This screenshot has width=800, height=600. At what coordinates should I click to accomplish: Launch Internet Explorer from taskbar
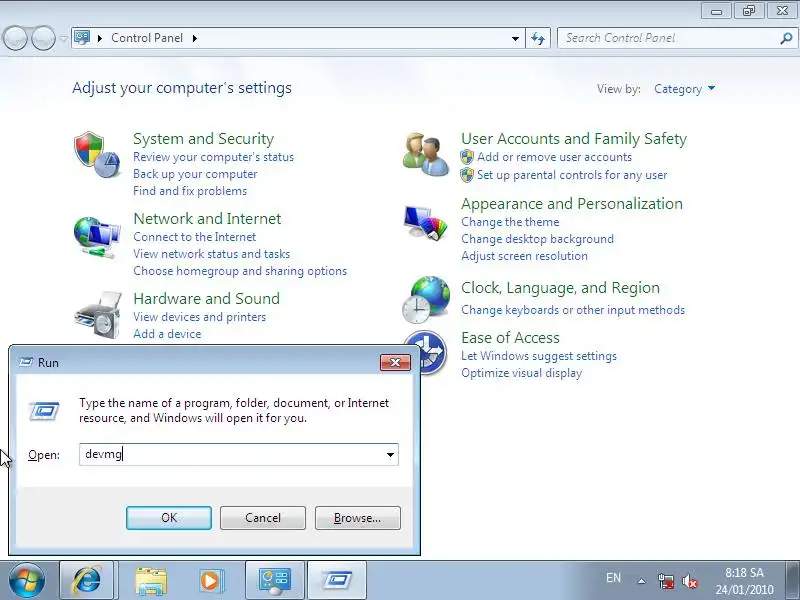click(87, 580)
